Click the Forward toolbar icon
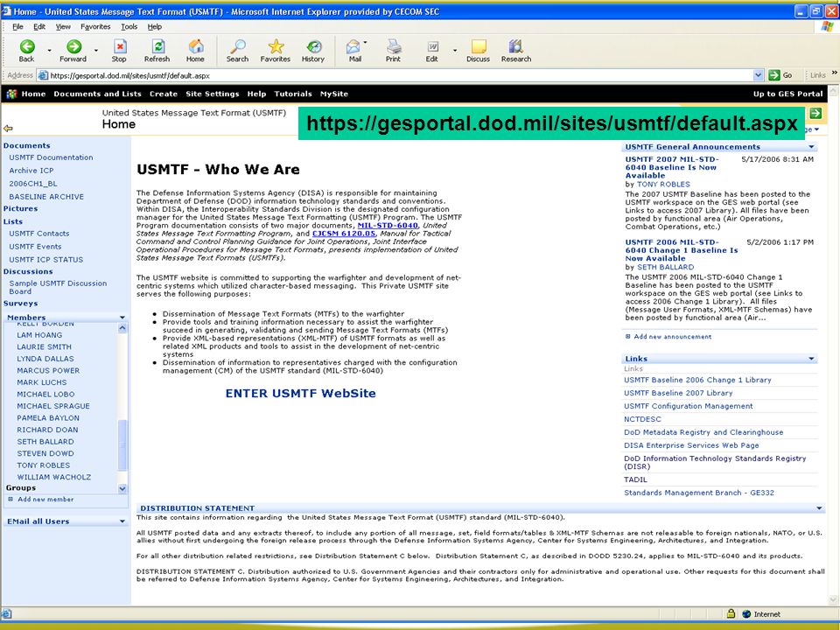Image resolution: width=840 pixels, height=630 pixels. pos(73,46)
